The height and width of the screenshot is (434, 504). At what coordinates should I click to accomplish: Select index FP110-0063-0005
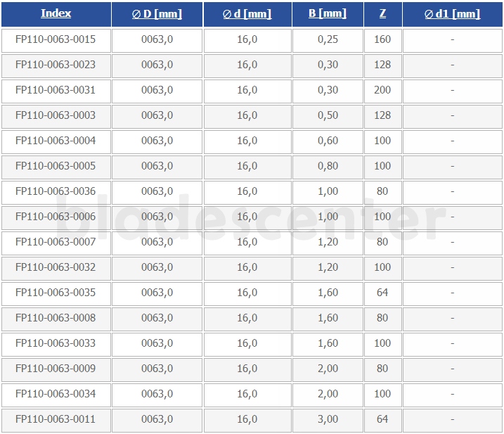56,166
